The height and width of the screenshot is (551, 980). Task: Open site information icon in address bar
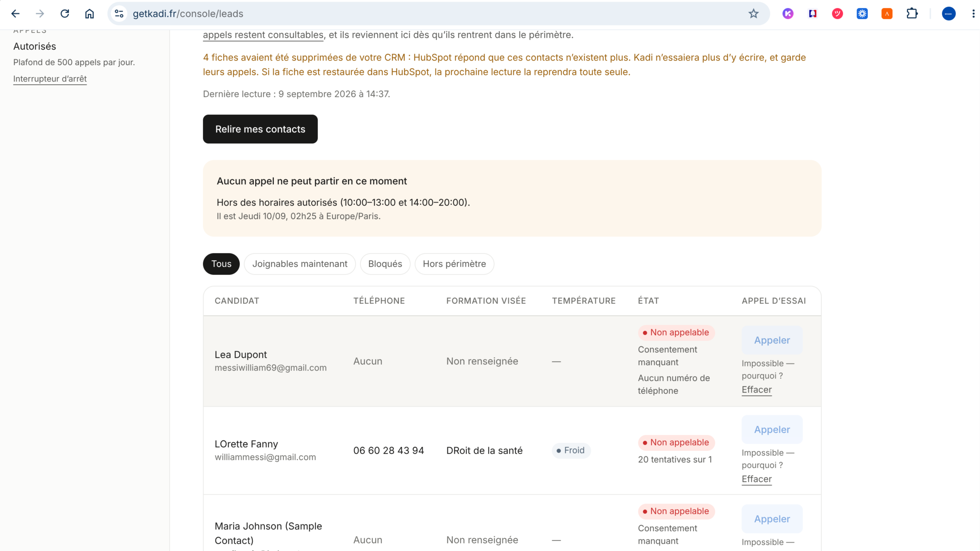[x=119, y=14]
